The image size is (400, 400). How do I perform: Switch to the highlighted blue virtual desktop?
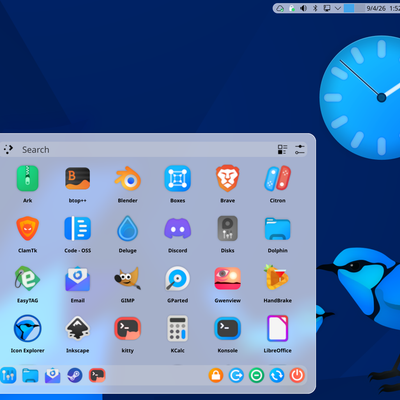349,8
